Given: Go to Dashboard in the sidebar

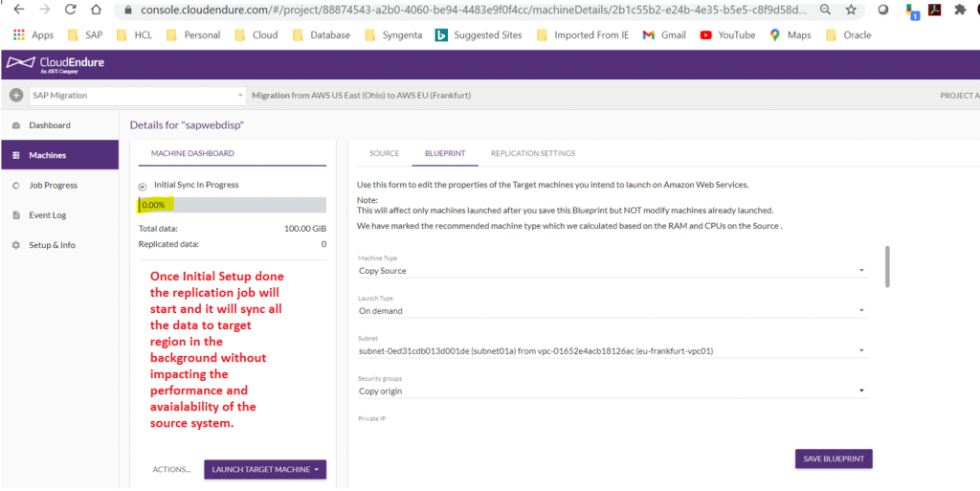Looking at the screenshot, I should [x=59, y=125].
